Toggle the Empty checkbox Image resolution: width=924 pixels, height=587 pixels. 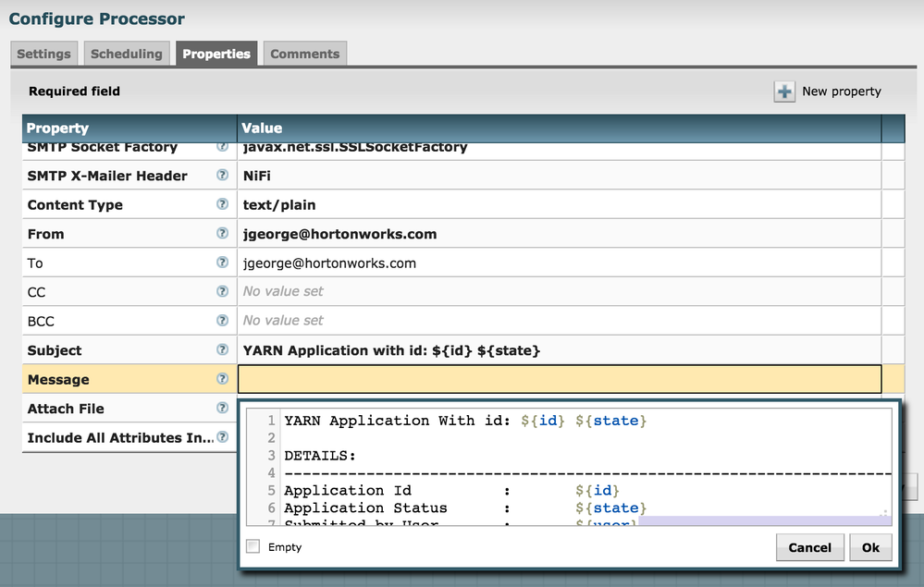click(253, 547)
